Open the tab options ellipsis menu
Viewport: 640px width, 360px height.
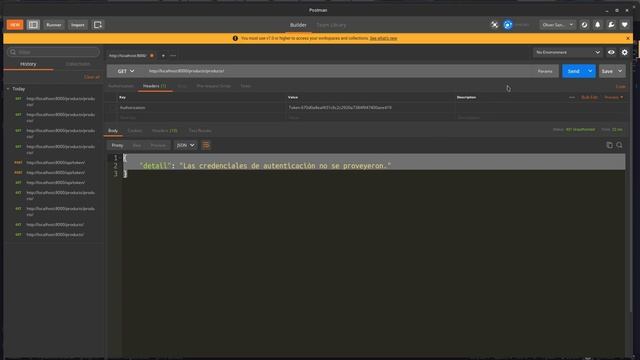tap(173, 56)
